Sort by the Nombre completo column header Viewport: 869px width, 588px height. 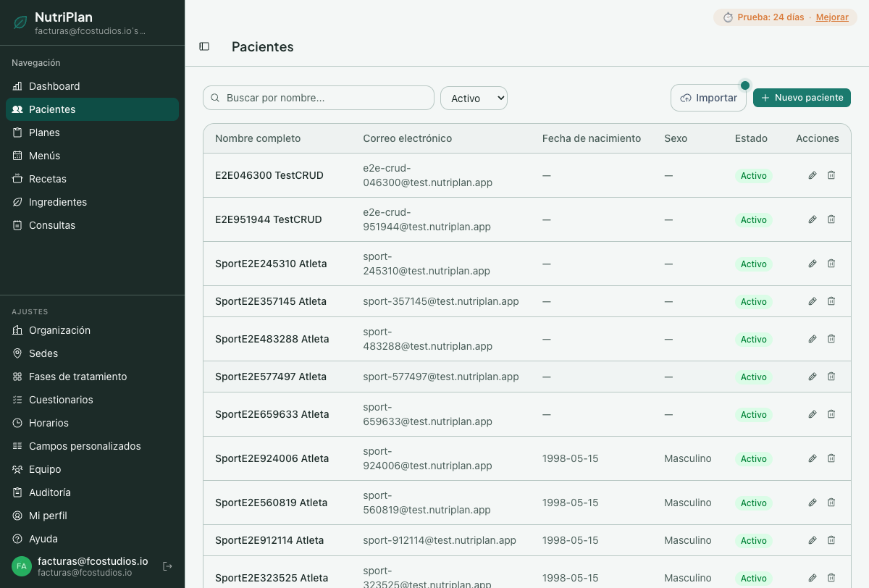click(258, 138)
